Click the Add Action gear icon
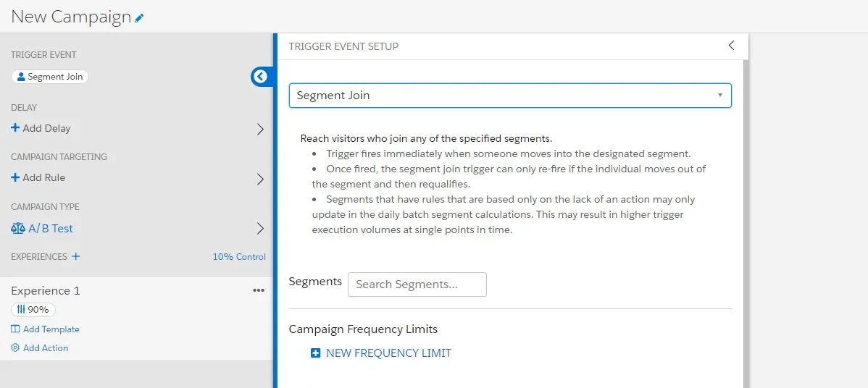Viewport: 868px width, 388px height. pyautogui.click(x=15, y=348)
